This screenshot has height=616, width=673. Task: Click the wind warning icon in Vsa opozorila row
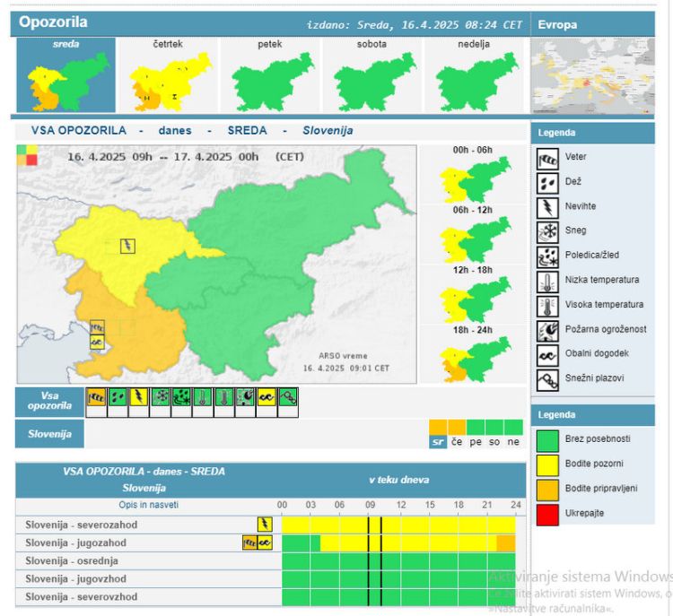pyautogui.click(x=96, y=397)
